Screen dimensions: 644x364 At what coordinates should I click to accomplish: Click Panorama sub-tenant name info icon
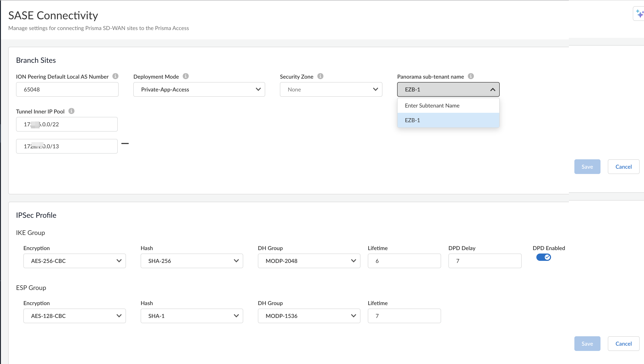click(471, 76)
